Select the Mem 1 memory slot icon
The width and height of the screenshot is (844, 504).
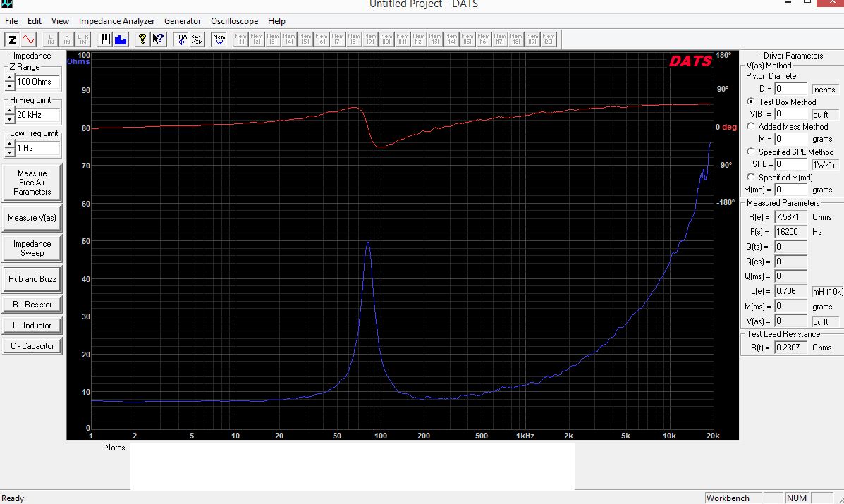240,39
